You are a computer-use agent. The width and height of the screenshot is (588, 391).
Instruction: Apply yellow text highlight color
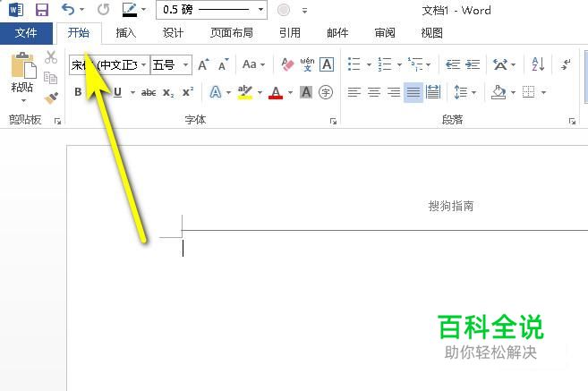coord(245,92)
